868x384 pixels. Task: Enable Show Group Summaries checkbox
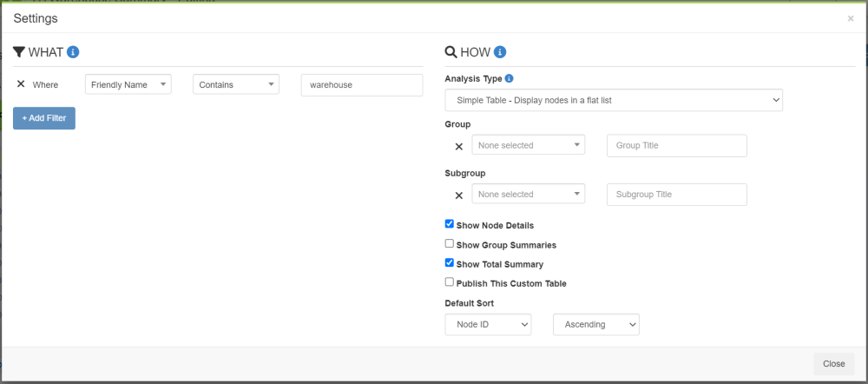point(450,244)
